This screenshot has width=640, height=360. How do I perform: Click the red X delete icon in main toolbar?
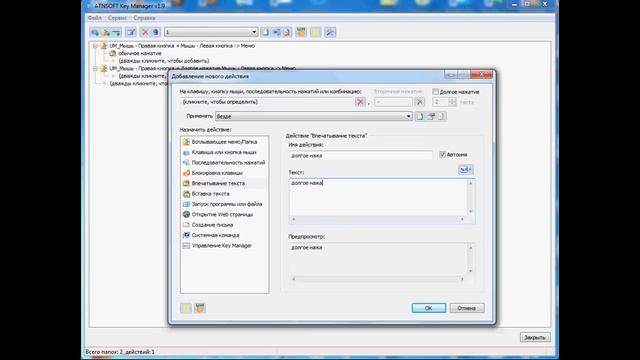[x=145, y=32]
